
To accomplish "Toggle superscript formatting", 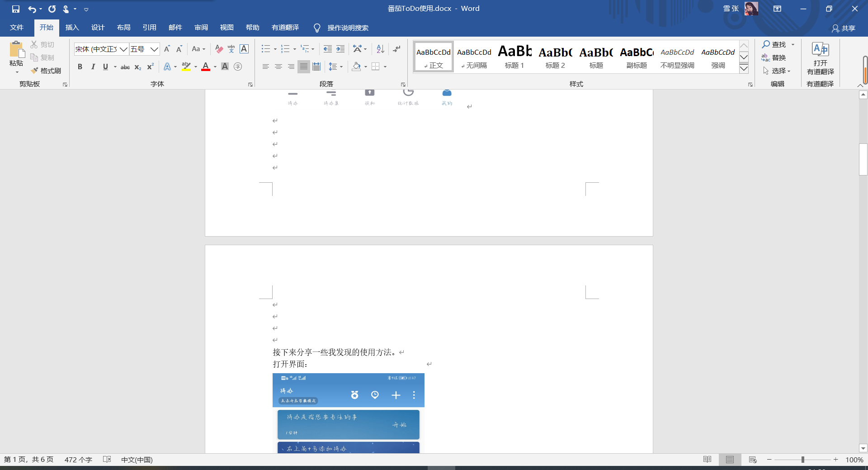I will 151,66.
